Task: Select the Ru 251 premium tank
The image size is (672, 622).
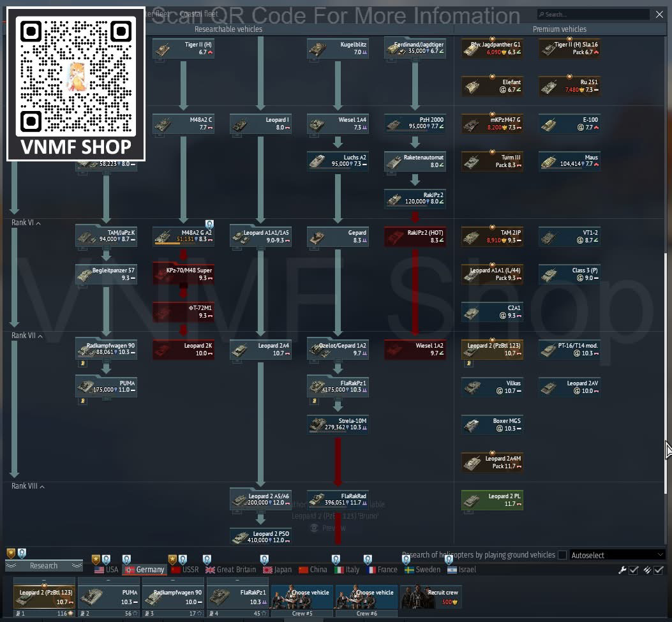Action: [x=569, y=86]
